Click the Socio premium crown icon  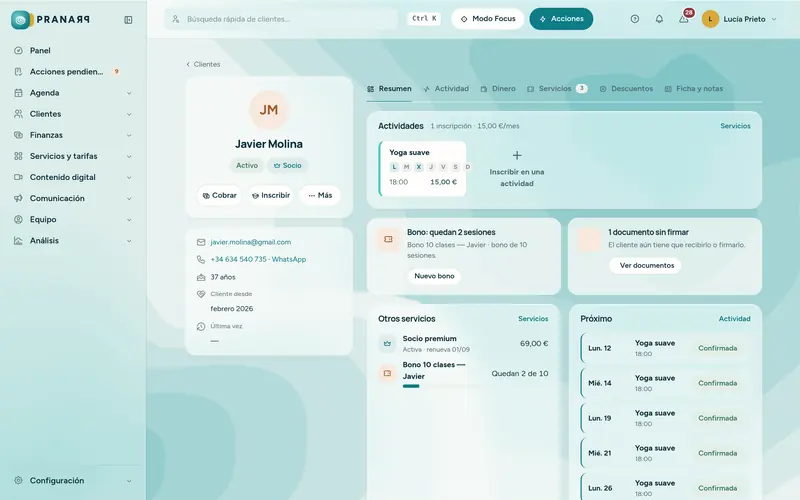click(x=387, y=343)
